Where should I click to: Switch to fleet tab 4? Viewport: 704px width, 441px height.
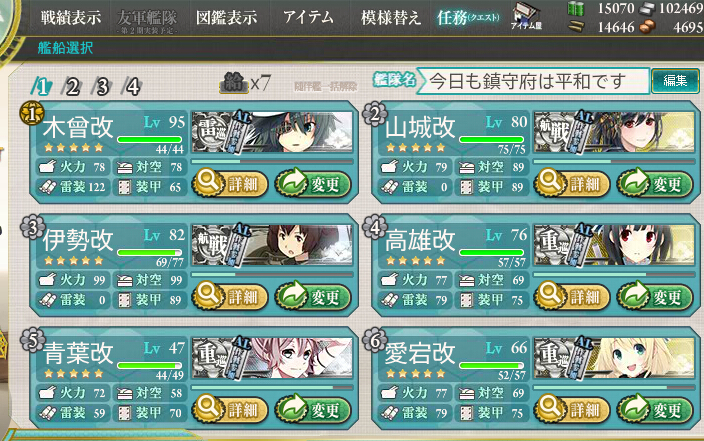click(132, 86)
